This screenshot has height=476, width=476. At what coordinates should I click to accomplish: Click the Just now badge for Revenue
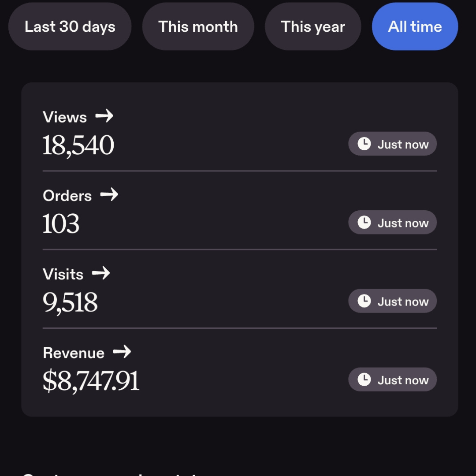(x=392, y=379)
